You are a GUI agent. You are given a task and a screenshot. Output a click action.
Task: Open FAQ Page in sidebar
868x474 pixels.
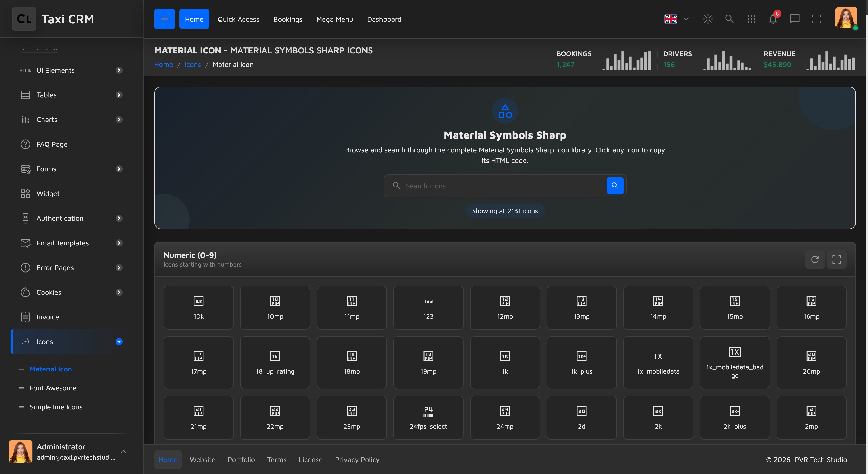tap(71, 144)
